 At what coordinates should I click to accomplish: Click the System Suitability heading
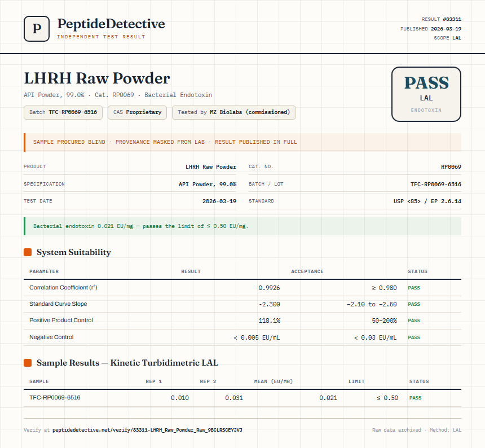point(74,252)
